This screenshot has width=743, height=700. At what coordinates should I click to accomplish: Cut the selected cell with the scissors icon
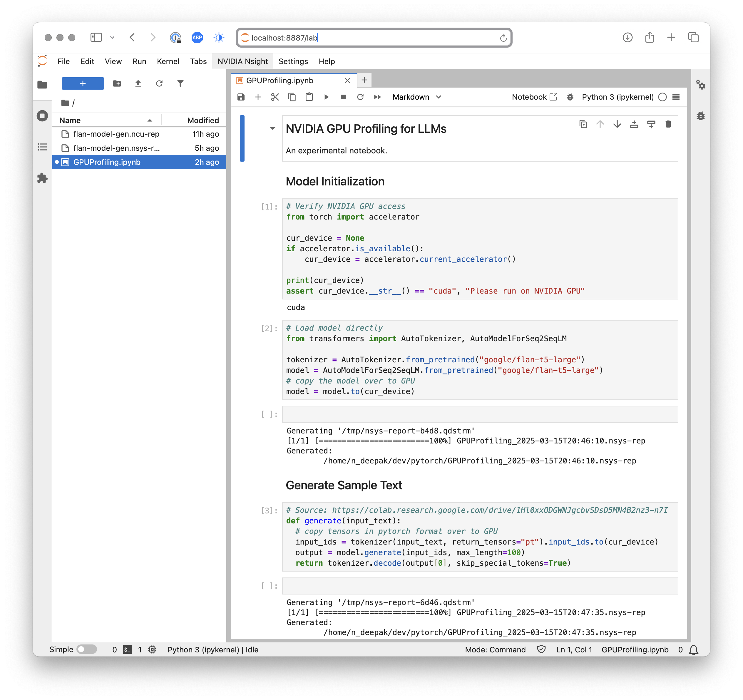[275, 97]
